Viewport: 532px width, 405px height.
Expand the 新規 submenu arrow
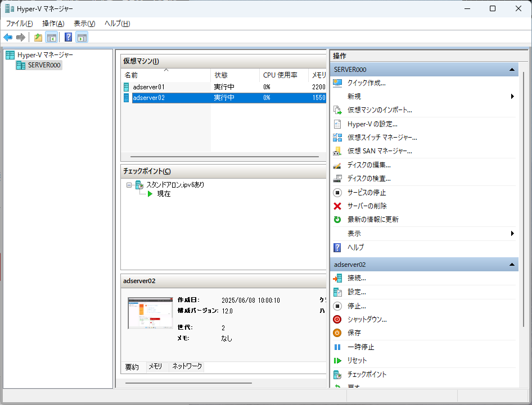pyautogui.click(x=512, y=97)
